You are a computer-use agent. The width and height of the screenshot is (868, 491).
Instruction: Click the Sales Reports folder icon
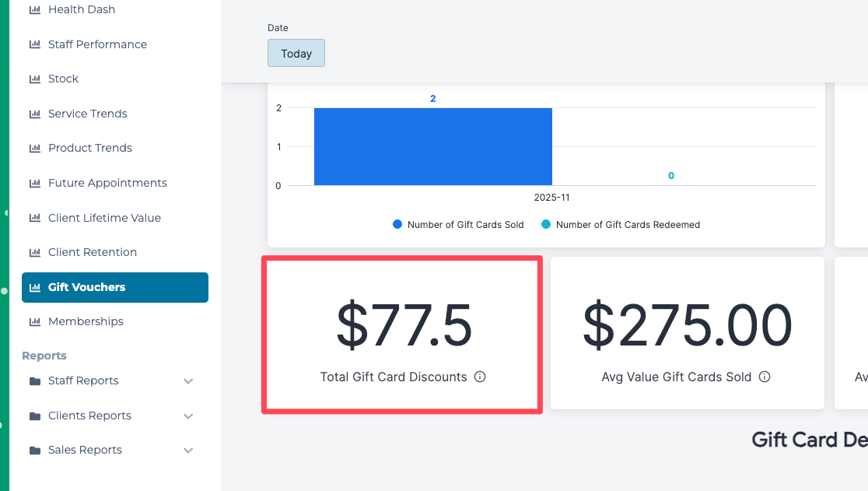(x=34, y=451)
